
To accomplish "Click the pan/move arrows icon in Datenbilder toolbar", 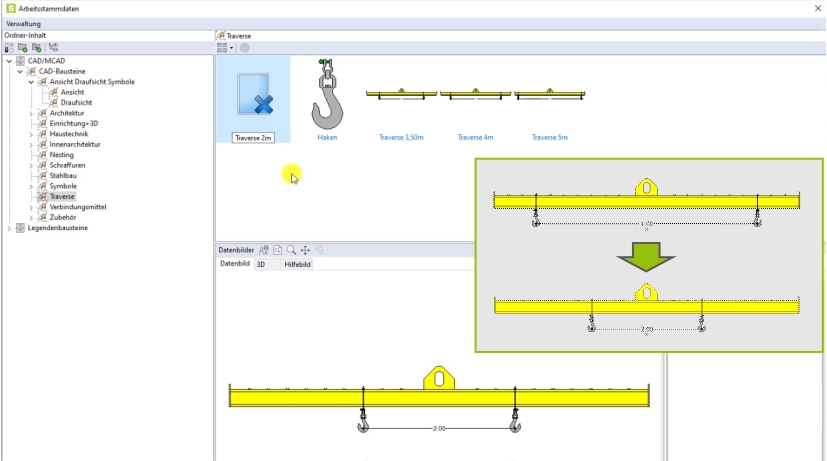I will [305, 250].
